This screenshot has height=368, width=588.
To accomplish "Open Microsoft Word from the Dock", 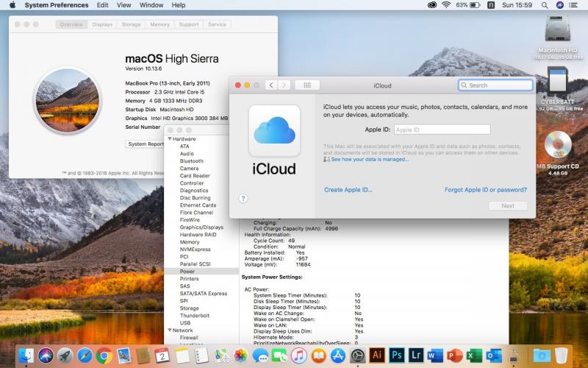I will pos(435,355).
